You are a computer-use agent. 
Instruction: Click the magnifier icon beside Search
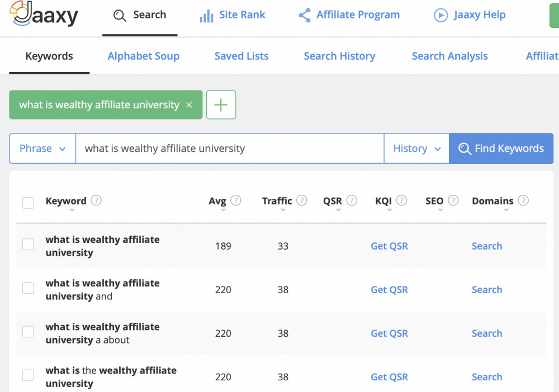pos(120,15)
